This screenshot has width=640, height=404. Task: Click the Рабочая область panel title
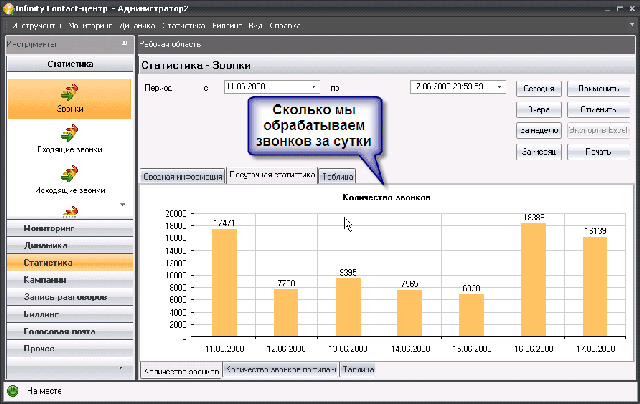point(170,44)
